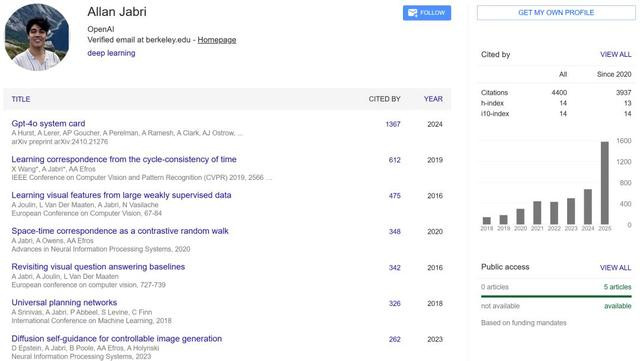640x361 pixels.
Task: View all in Public access section
Action: pyautogui.click(x=616, y=268)
